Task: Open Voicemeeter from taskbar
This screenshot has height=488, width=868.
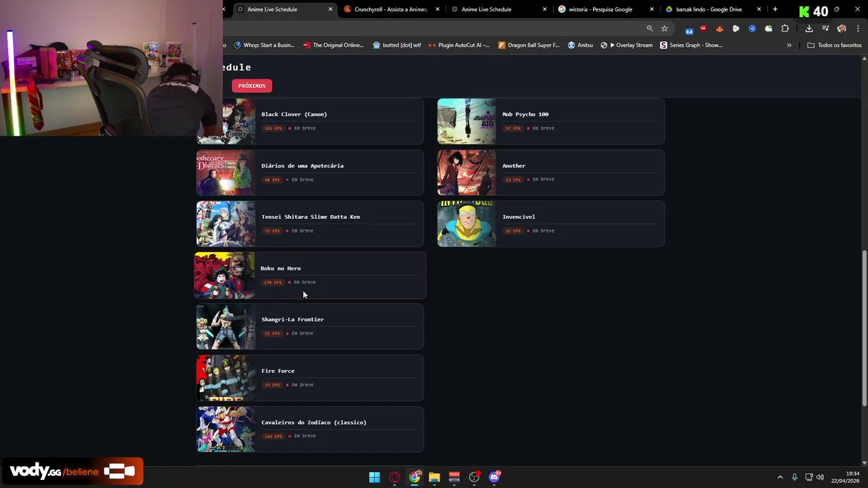Action: pyautogui.click(x=454, y=477)
